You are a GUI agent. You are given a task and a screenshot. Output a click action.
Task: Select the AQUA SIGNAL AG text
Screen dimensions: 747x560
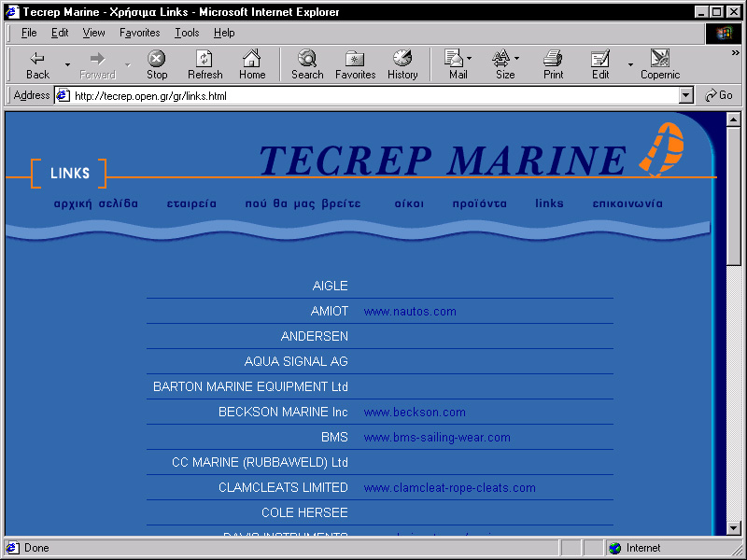click(x=296, y=361)
